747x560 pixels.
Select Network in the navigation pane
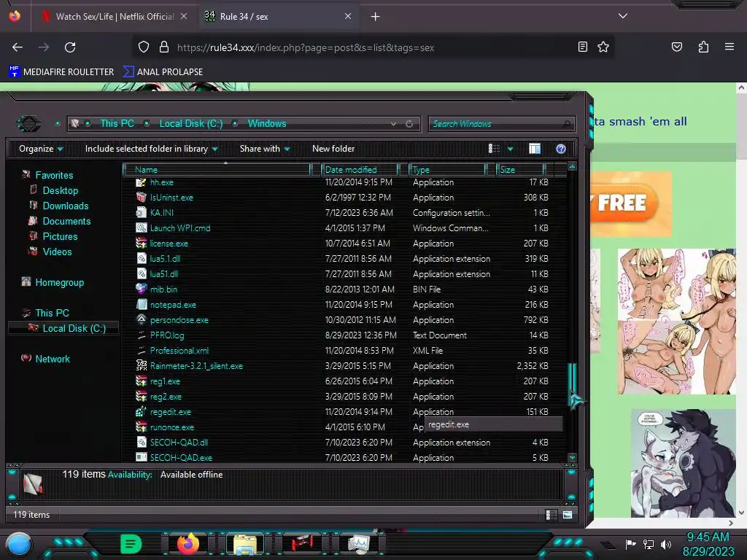(53, 359)
